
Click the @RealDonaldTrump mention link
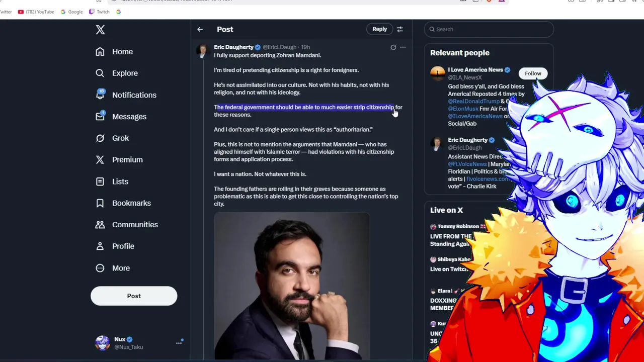[474, 102]
